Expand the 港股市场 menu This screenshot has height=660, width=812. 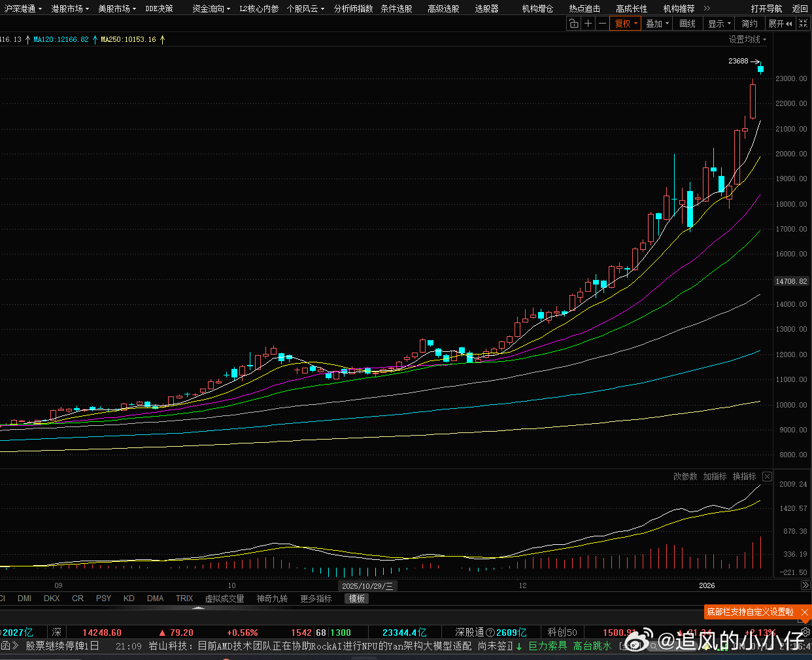[x=70, y=9]
